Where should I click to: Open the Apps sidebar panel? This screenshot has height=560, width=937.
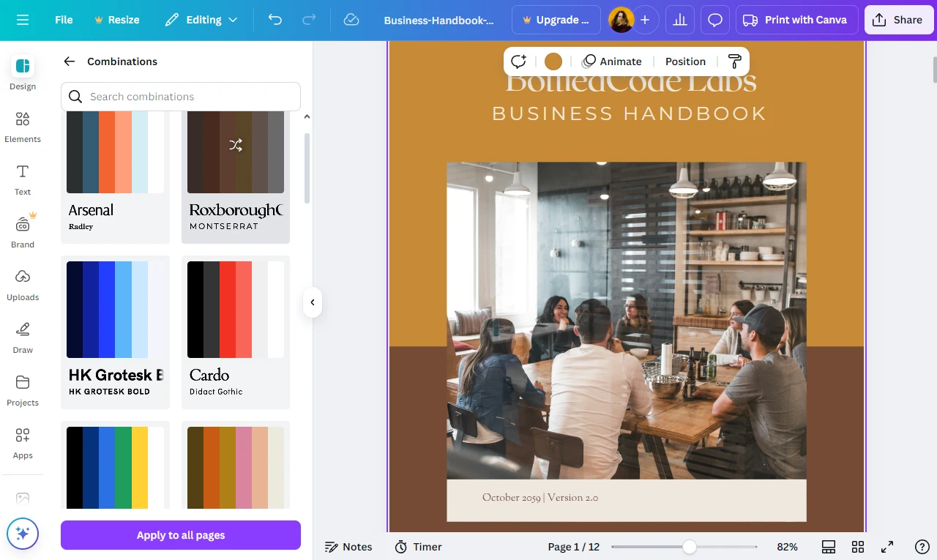point(23,443)
